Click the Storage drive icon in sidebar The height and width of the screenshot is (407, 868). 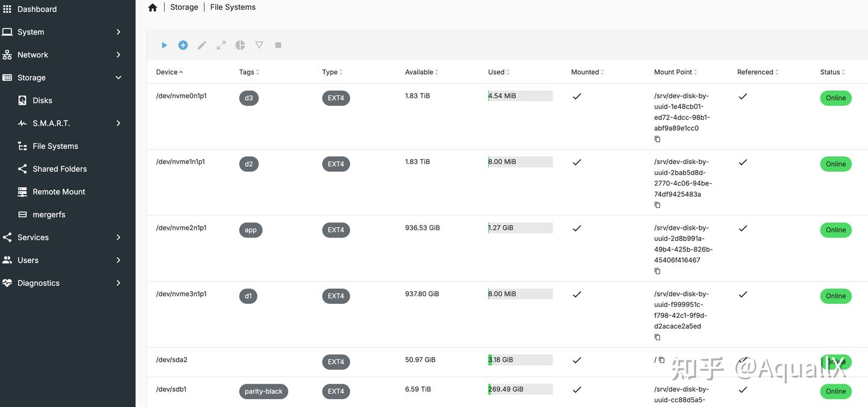[x=7, y=78]
